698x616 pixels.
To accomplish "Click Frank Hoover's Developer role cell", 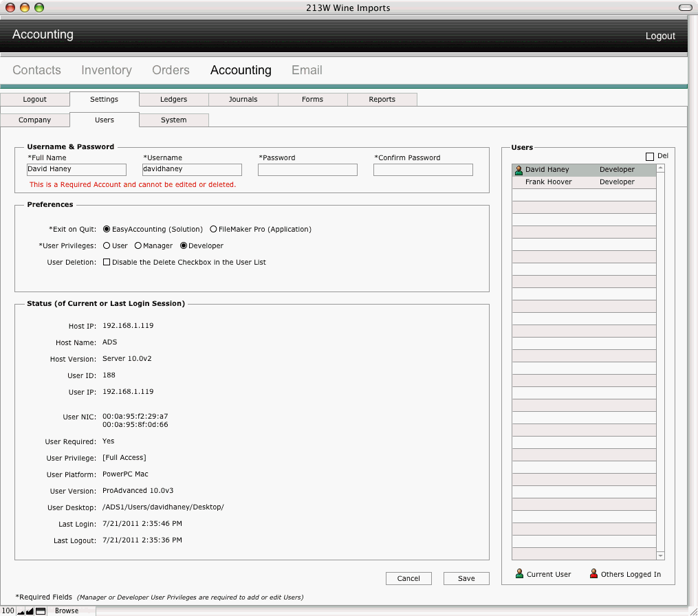I will 617,182.
